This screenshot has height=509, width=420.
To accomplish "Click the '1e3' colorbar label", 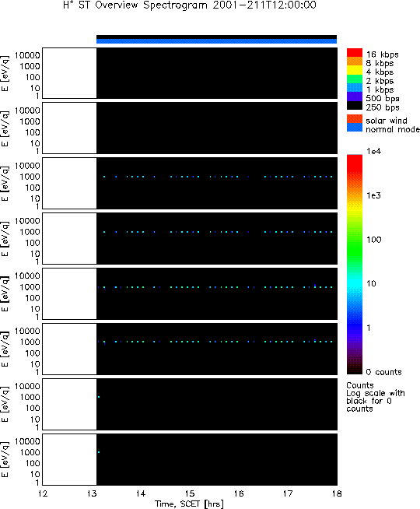I will (x=373, y=195).
